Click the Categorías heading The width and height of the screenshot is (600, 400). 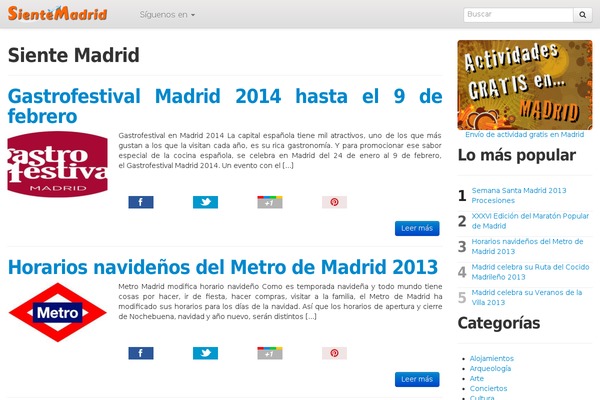(x=499, y=323)
